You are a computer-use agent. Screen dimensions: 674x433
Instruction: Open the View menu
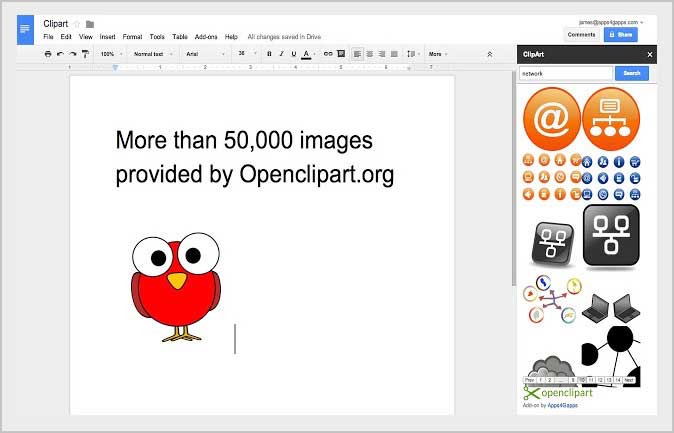pos(86,37)
